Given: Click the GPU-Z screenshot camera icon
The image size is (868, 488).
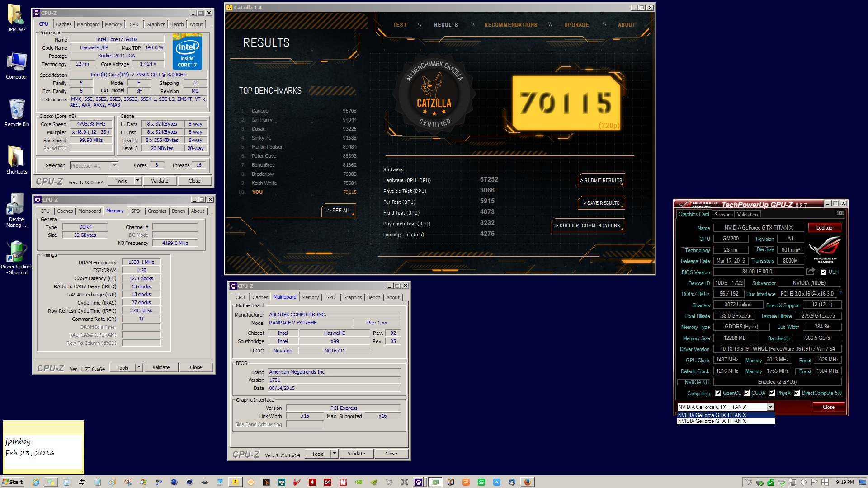Looking at the screenshot, I should (x=840, y=213).
